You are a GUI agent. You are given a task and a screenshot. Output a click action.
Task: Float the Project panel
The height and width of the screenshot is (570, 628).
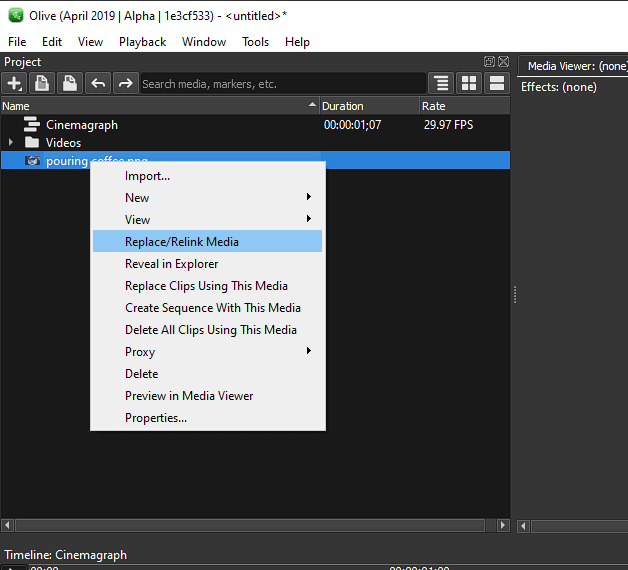489,62
